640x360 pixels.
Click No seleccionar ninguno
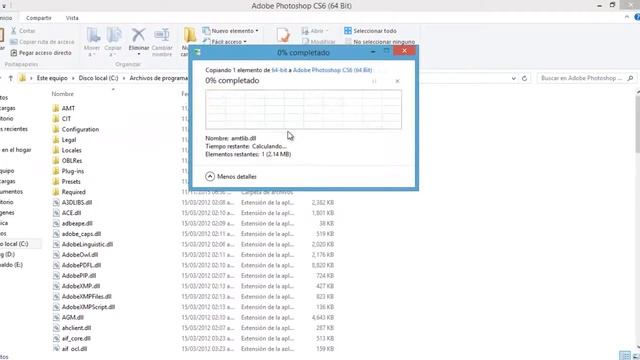(380, 42)
